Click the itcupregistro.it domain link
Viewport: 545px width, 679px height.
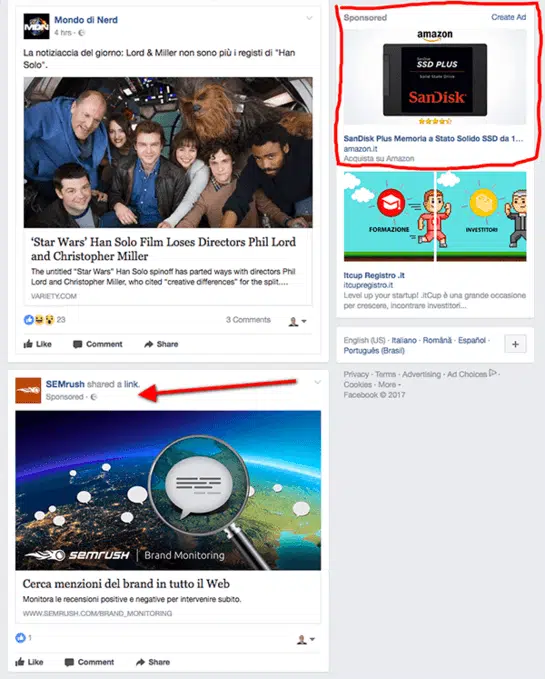(368, 285)
